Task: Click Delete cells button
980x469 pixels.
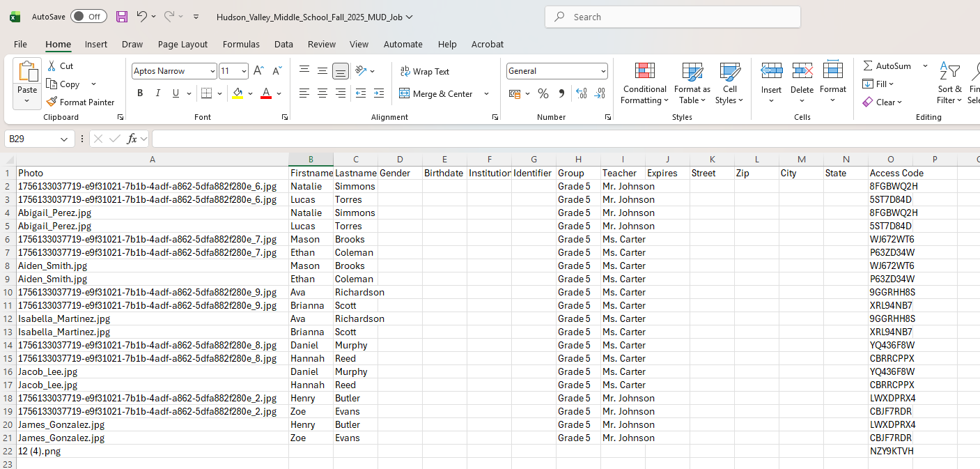Action: (802, 83)
